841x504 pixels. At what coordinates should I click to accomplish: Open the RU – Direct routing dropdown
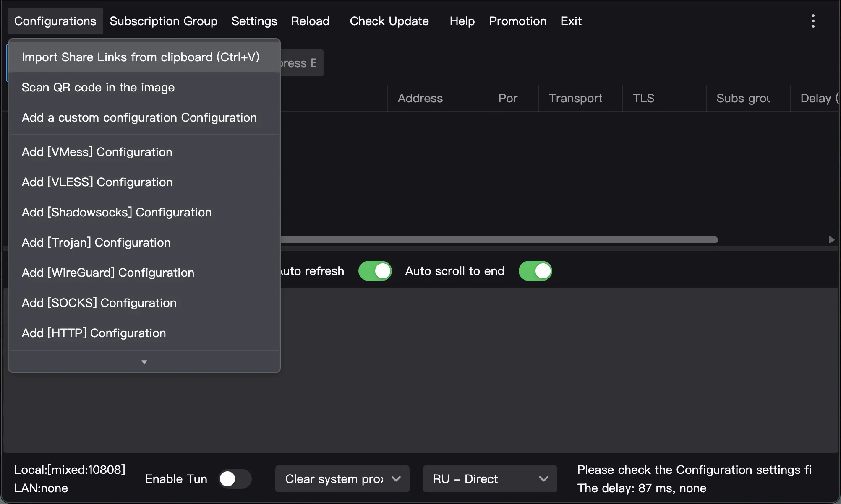coord(490,479)
